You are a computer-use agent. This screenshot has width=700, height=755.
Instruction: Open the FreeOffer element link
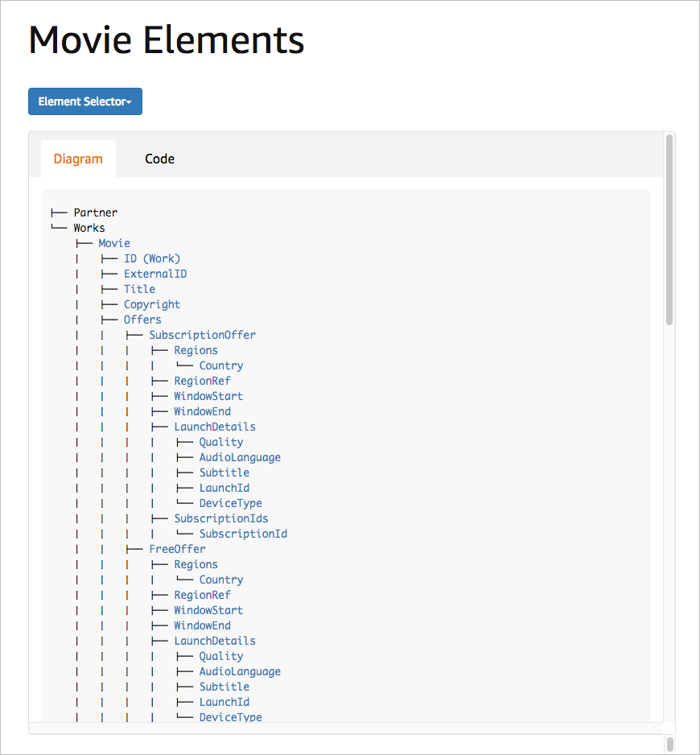point(177,549)
